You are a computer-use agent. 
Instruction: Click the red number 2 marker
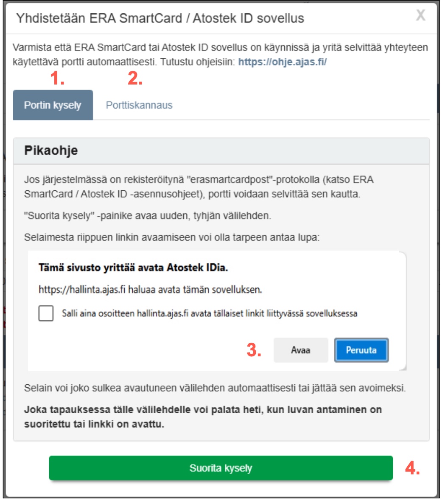[135, 79]
